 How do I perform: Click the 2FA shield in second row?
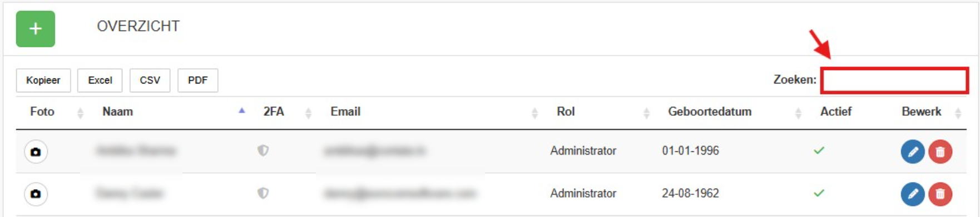[x=263, y=193]
